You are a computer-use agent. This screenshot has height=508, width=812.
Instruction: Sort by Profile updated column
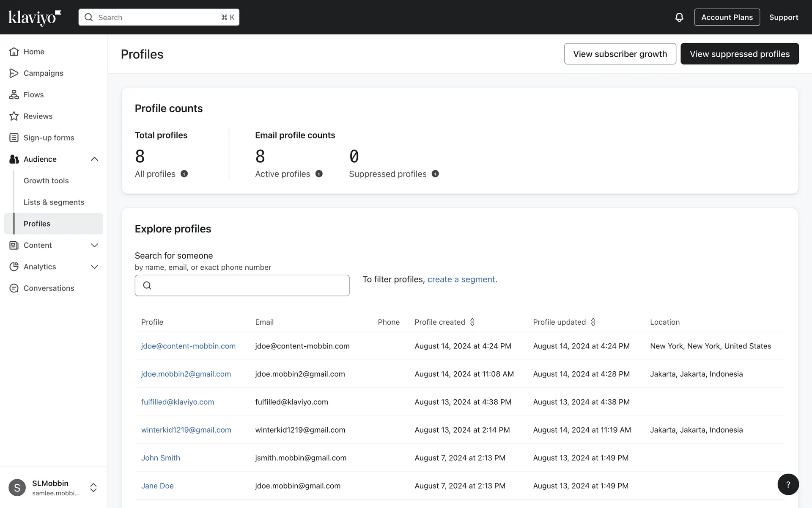coord(593,322)
